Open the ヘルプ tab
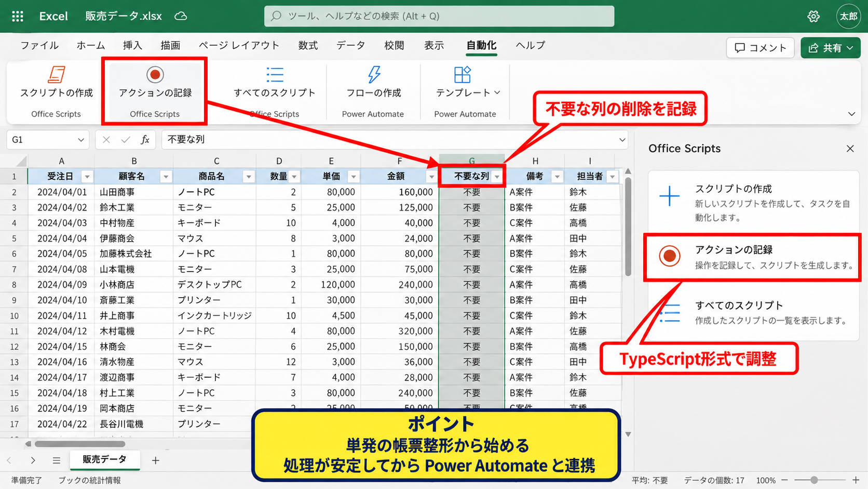Screen dimensions: 868x489 (x=531, y=46)
